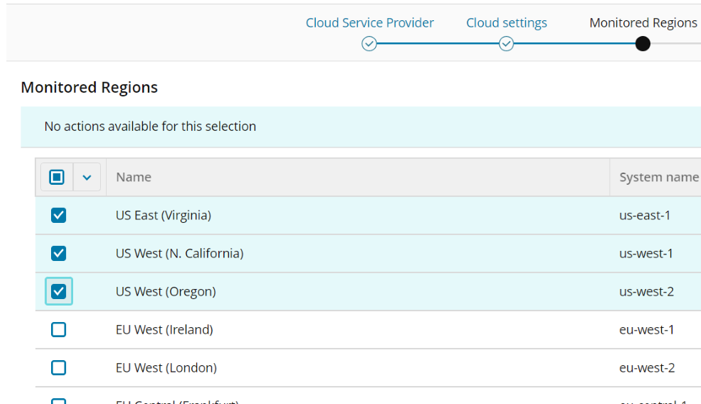The image size is (701, 404).
Task: Click the us-west-2 system name cell
Action: [x=646, y=291]
